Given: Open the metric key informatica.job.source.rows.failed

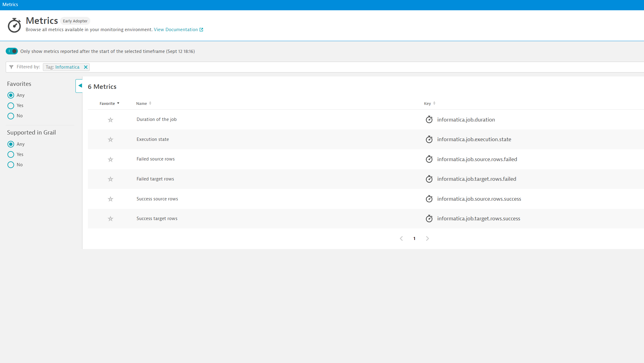Looking at the screenshot, I should [x=477, y=159].
